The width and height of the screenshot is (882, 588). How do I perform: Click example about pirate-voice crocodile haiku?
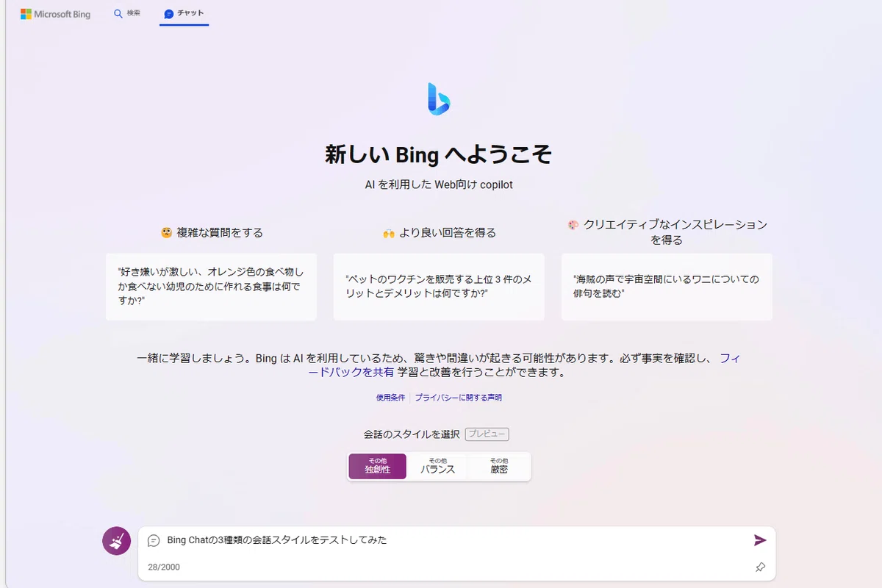[x=667, y=287]
